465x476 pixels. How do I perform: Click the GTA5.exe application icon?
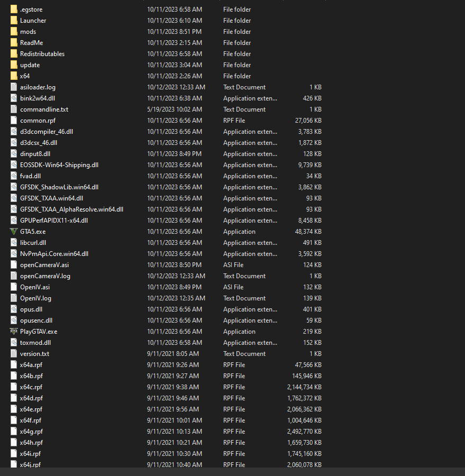point(14,232)
